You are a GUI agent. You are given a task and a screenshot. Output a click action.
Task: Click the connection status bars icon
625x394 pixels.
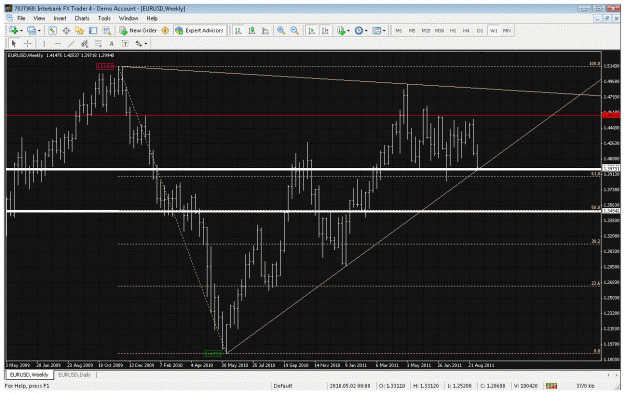(x=552, y=386)
